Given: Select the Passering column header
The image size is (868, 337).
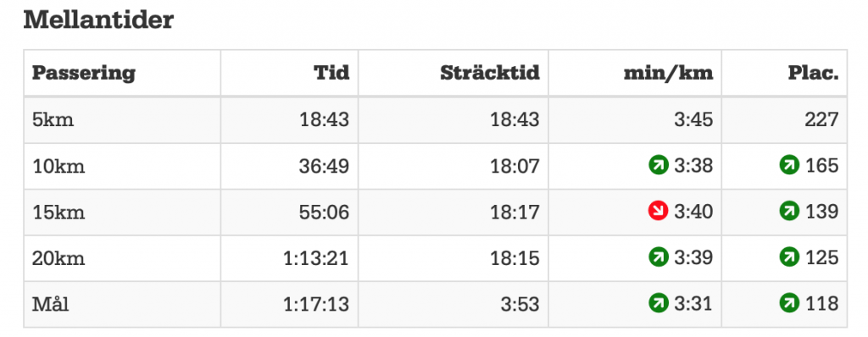Looking at the screenshot, I should 84,74.
